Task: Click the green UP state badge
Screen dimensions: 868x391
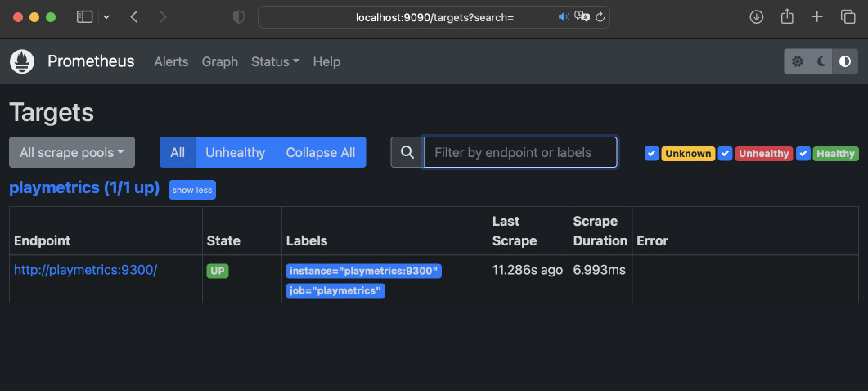Action: pyautogui.click(x=218, y=271)
